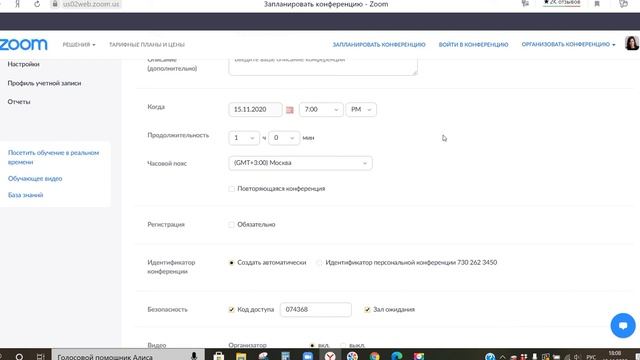This screenshot has height=360, width=640.
Task: Open the duration minutes dropdown showing 0
Action: click(x=284, y=138)
